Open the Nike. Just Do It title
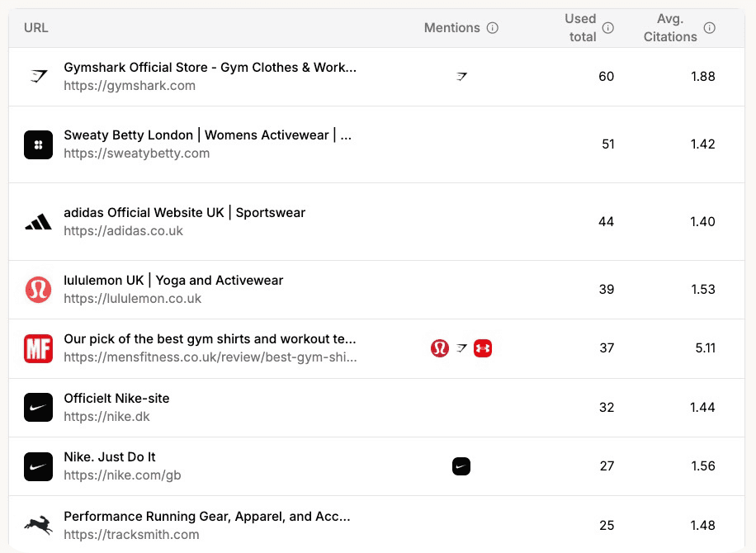This screenshot has width=756, height=553. point(110,457)
